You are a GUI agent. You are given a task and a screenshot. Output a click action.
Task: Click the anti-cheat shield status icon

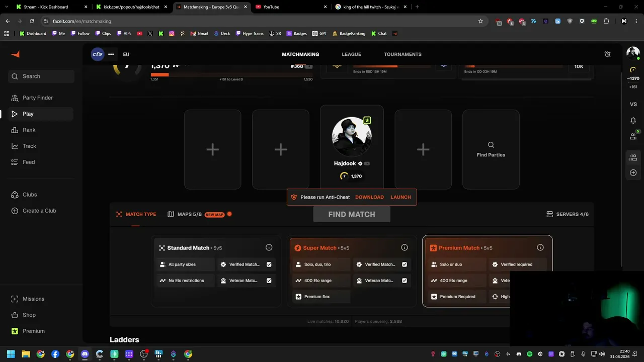coord(607,54)
